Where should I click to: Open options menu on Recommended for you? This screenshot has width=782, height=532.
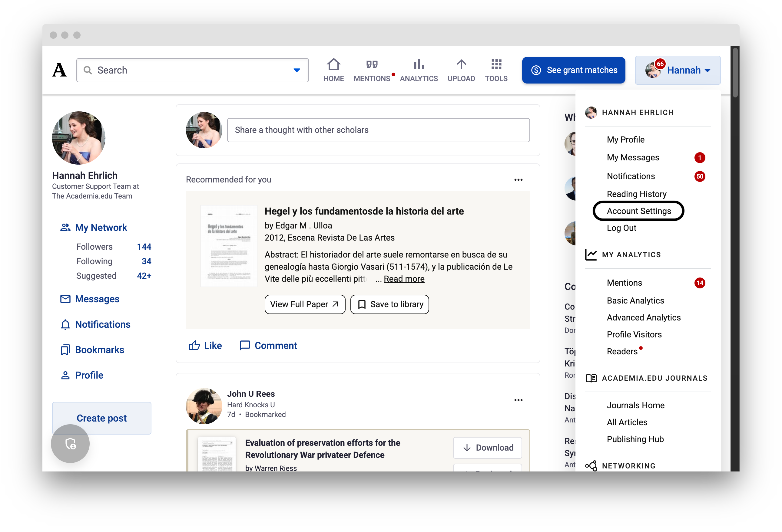point(518,180)
